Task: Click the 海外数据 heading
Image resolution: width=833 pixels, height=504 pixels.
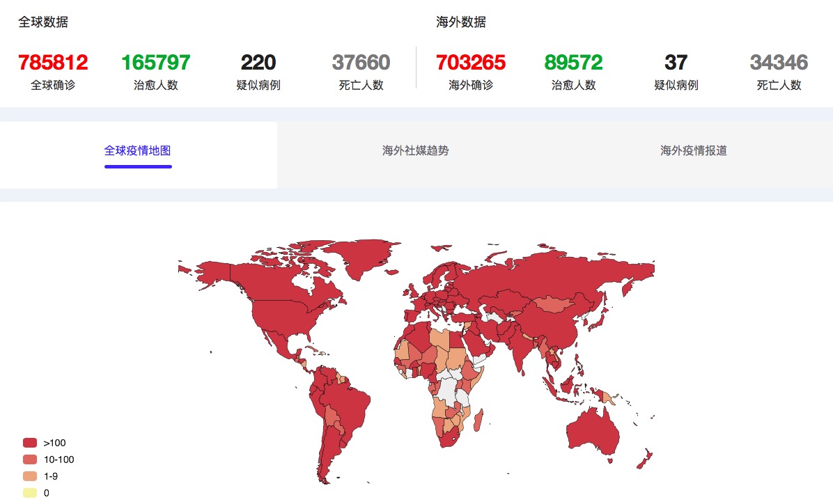Action: point(461,22)
